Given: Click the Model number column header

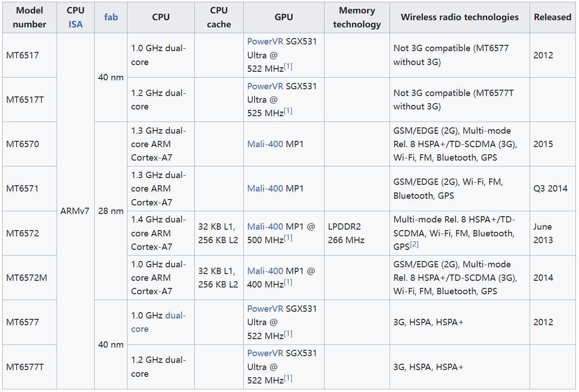Looking at the screenshot, I should [x=30, y=17].
